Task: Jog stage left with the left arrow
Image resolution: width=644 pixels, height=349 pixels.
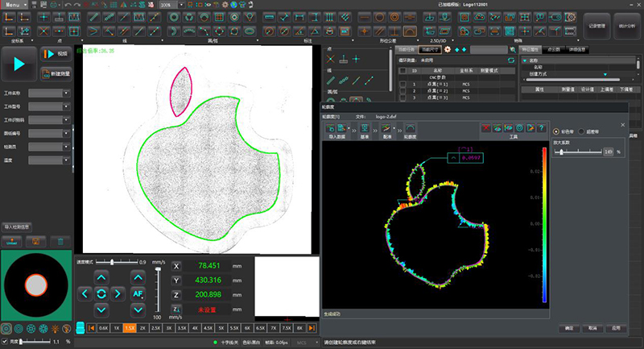Action: (x=85, y=293)
